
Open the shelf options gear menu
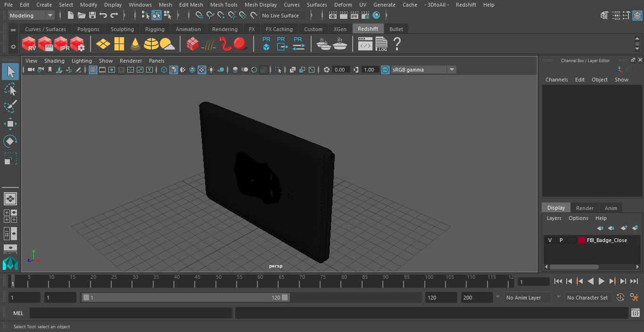pyautogui.click(x=13, y=46)
